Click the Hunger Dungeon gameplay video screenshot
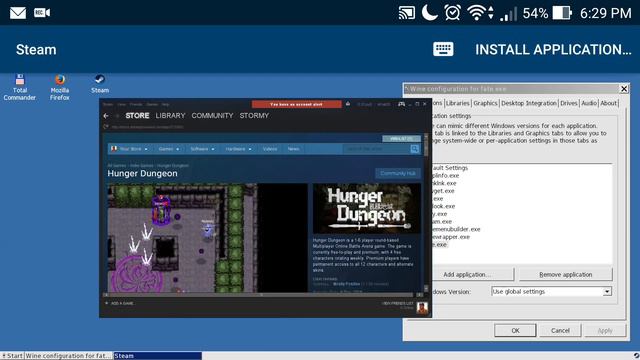This screenshot has width=640, height=360. coord(207,238)
